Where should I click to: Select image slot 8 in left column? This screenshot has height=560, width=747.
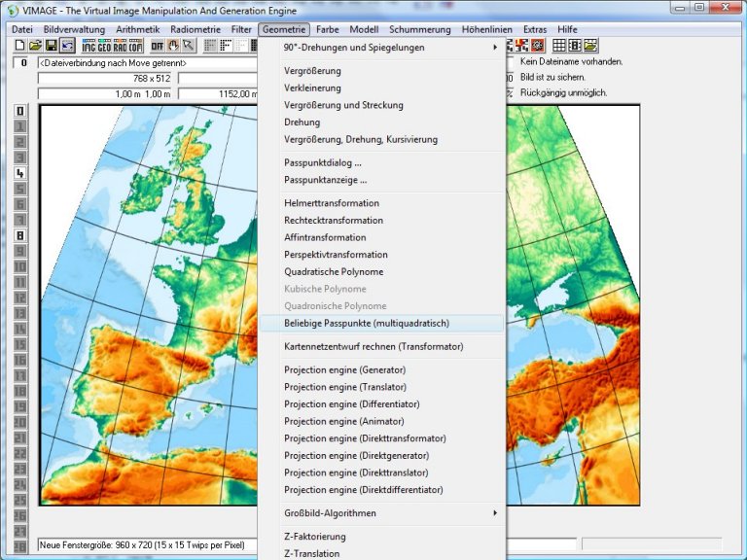(19, 235)
